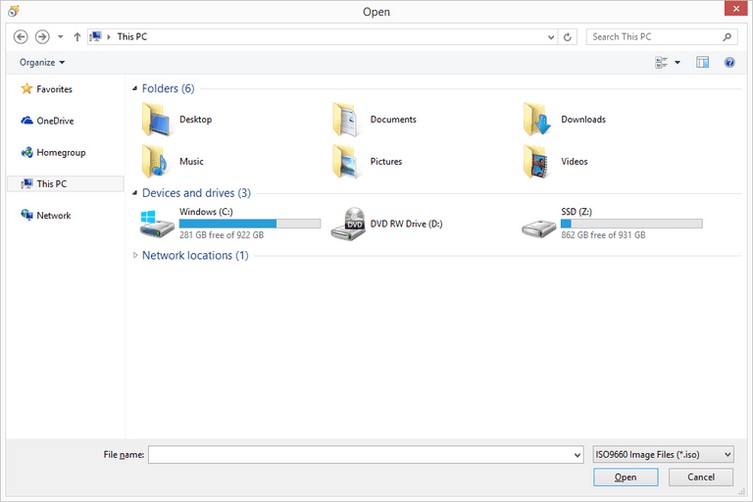The width and height of the screenshot is (753, 502).
Task: Select the DVD RW Drive (D:) icon
Action: 348,224
